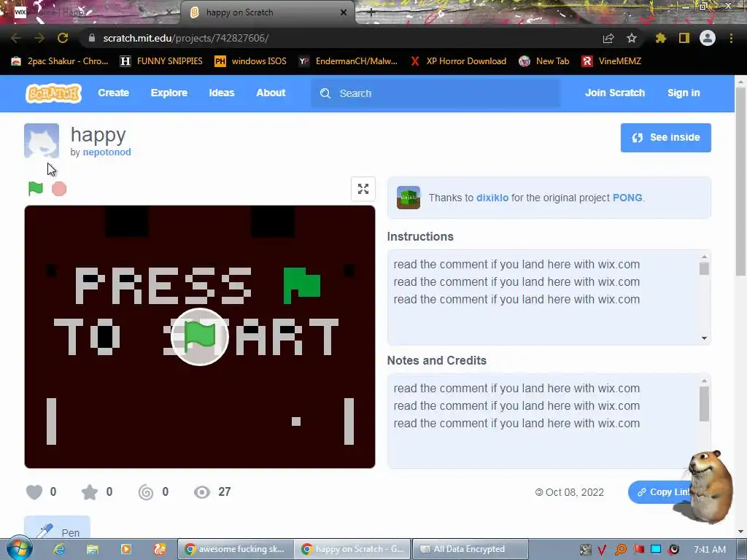
Task: Open the dixiklo link
Action: (492, 198)
